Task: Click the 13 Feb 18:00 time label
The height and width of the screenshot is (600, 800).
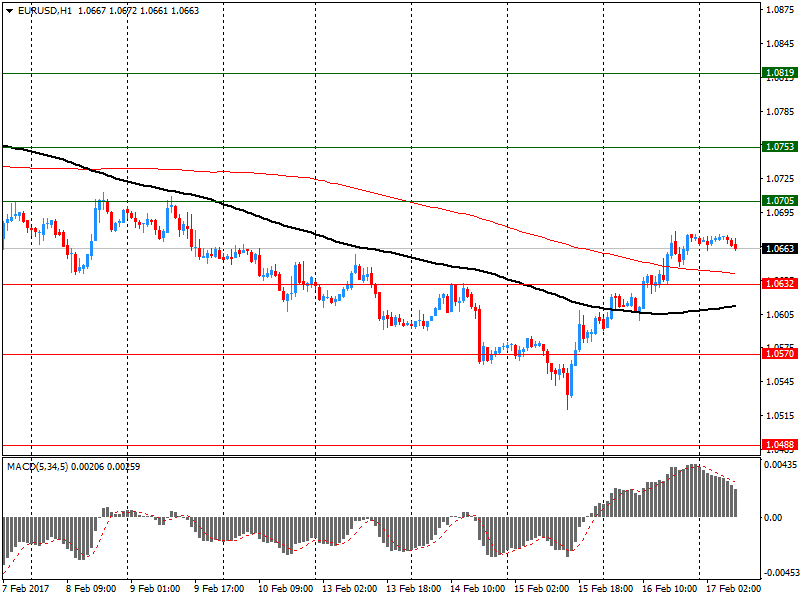Action: [413, 589]
